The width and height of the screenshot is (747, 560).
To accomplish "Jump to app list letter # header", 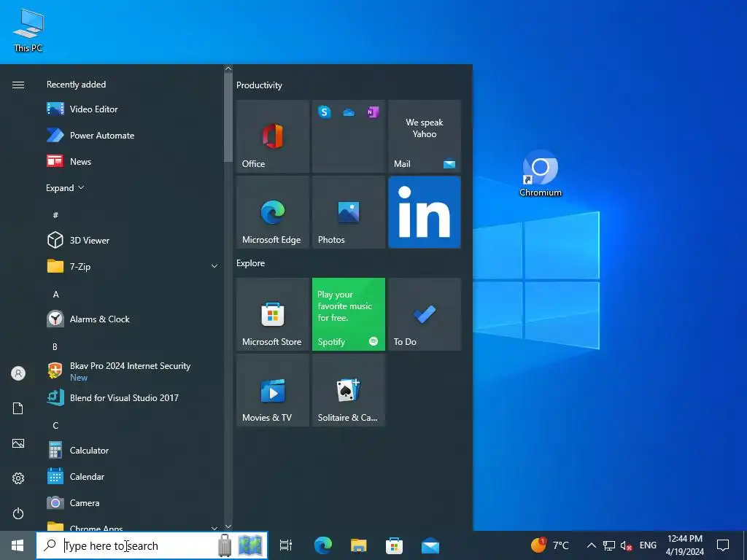I will tap(55, 215).
